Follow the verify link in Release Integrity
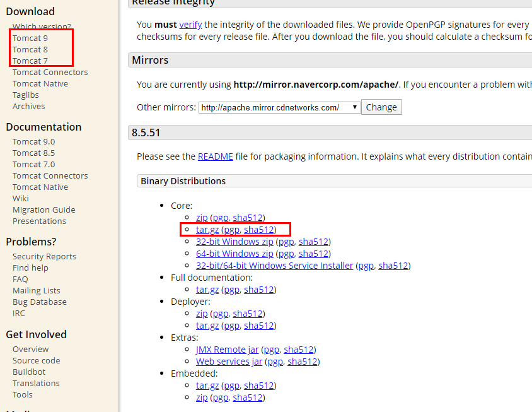Screen dimensions: 532x412 [x=190, y=25]
